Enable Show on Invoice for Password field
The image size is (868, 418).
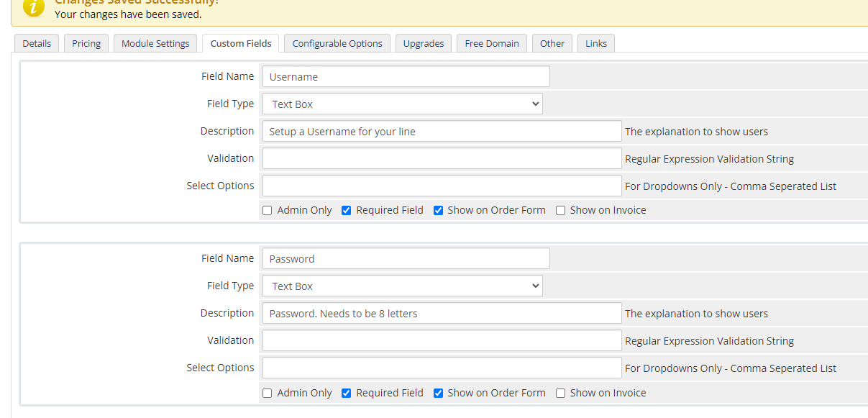pos(560,394)
